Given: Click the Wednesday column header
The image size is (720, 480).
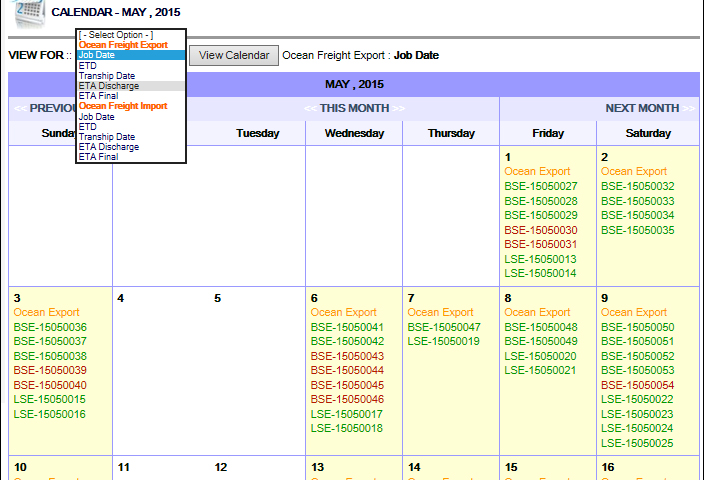Looking at the screenshot, I should tap(354, 133).
